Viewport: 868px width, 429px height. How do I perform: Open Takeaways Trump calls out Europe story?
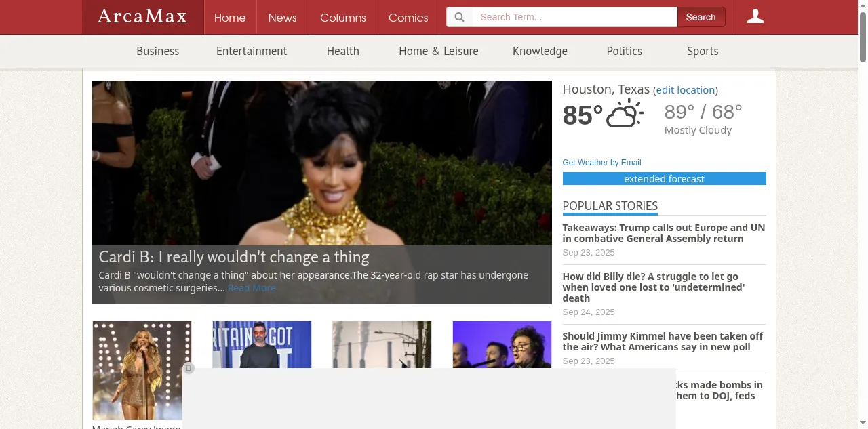(664, 233)
